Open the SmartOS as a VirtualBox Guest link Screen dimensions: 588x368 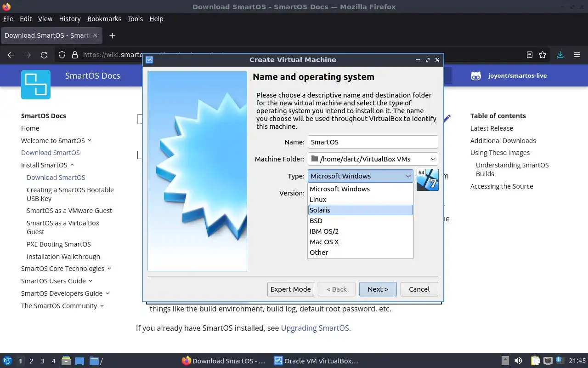63,227
